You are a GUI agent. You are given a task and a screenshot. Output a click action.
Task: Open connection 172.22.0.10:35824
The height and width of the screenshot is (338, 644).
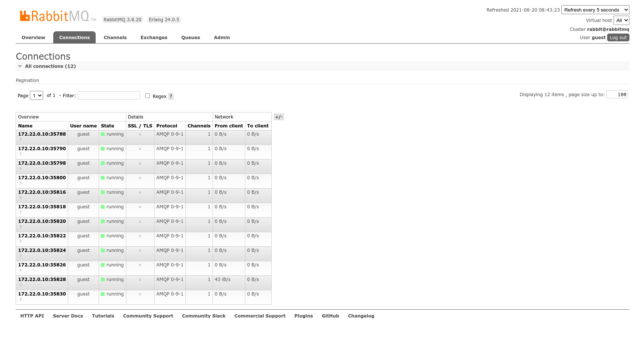point(42,250)
